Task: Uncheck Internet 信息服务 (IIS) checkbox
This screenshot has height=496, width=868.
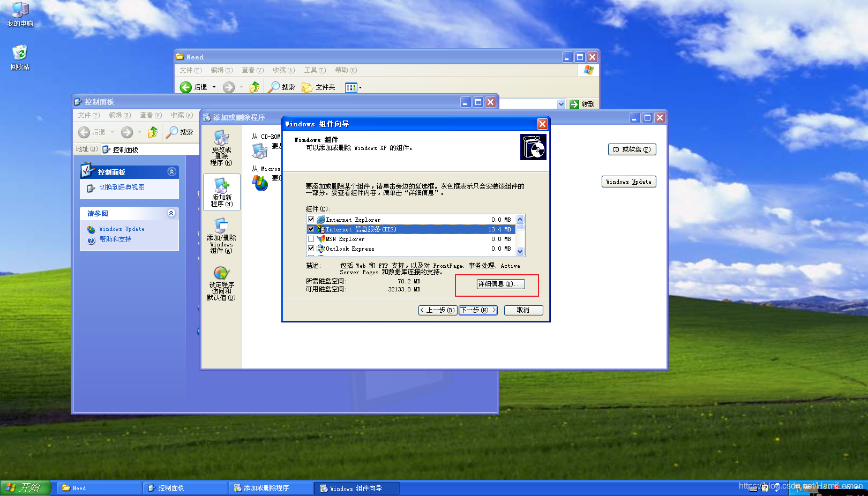Action: (311, 229)
